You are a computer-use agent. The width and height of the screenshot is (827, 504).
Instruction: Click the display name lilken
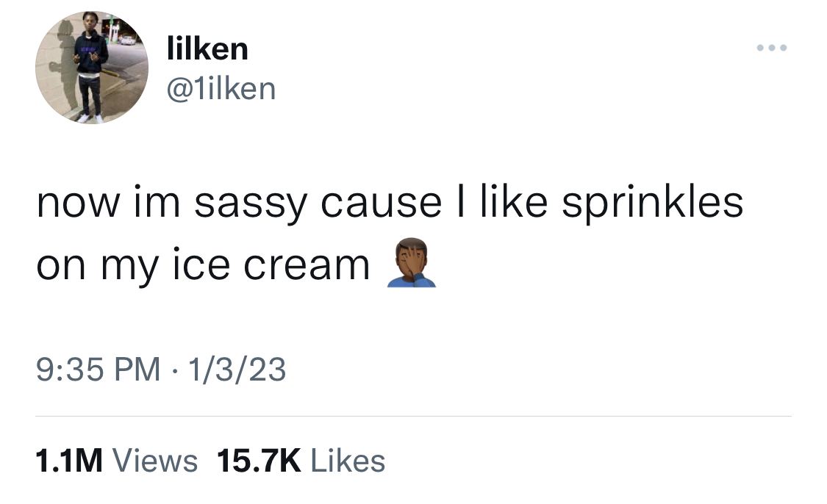click(207, 49)
